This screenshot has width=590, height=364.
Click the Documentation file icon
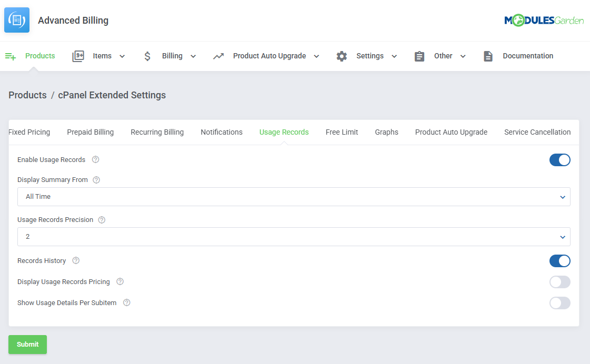pos(488,56)
